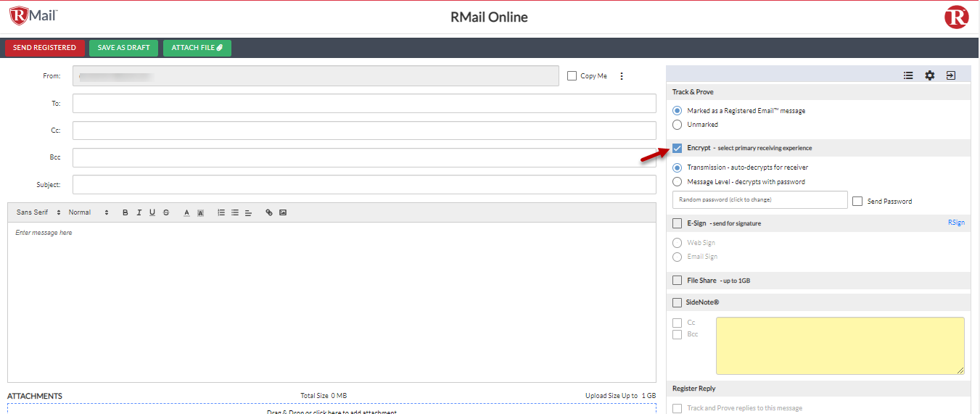Click into the Subject field
The image size is (980, 414).
click(x=364, y=185)
